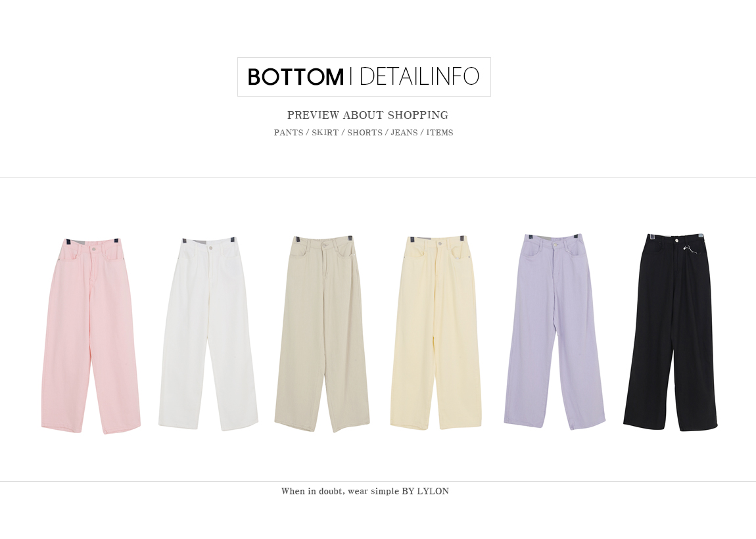Image resolution: width=756 pixels, height=539 pixels.
Task: Select the JEANS category text
Action: click(404, 133)
